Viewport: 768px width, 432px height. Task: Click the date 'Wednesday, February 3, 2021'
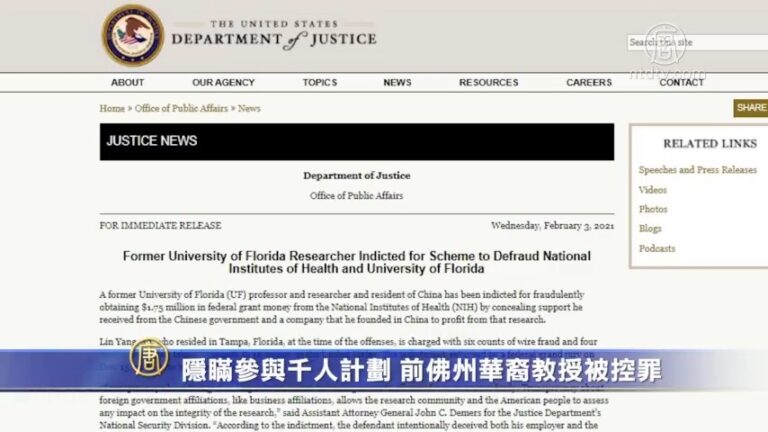point(552,225)
